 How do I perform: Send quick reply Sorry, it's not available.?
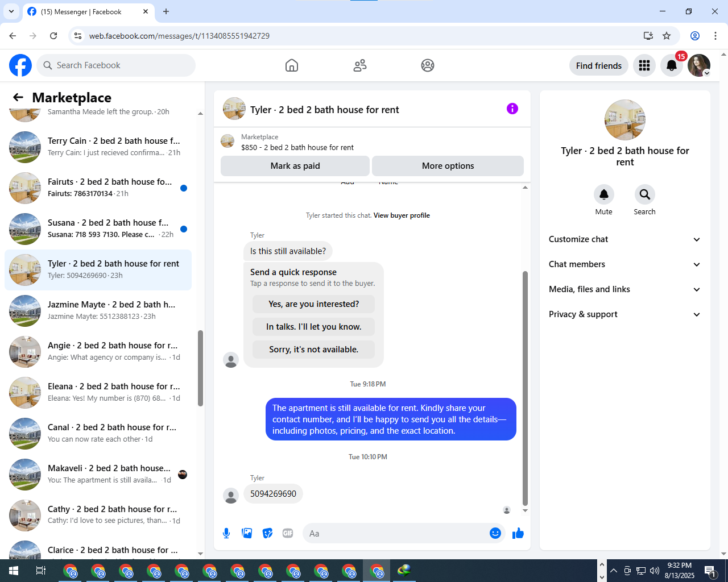[x=314, y=350]
